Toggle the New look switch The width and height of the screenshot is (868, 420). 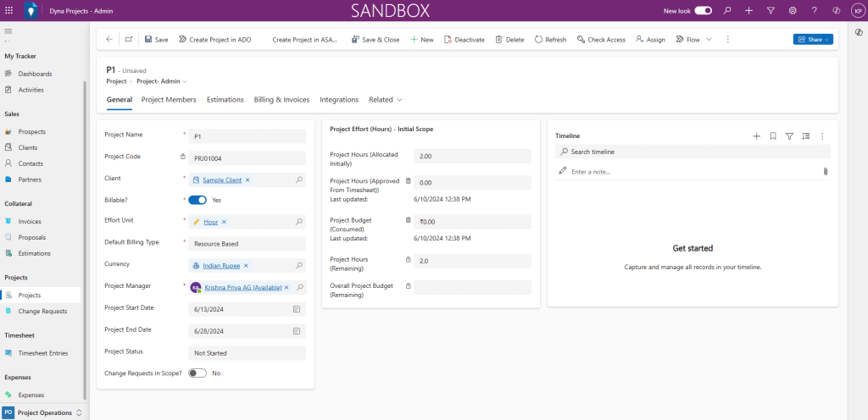click(x=703, y=11)
